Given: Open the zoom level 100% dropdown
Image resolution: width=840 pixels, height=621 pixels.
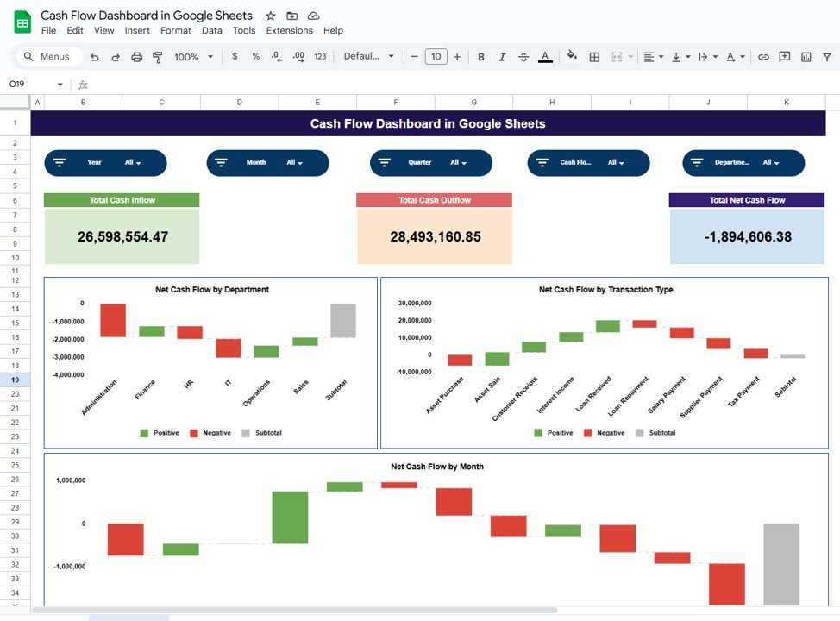Looking at the screenshot, I should click(193, 57).
